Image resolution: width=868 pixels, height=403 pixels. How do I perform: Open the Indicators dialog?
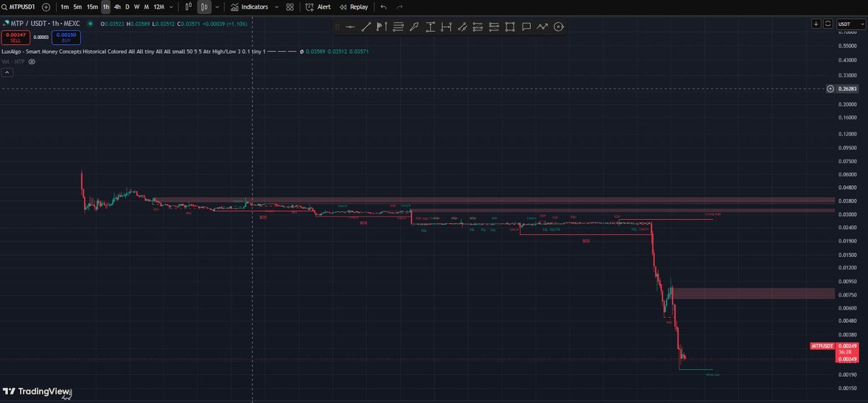(x=249, y=7)
